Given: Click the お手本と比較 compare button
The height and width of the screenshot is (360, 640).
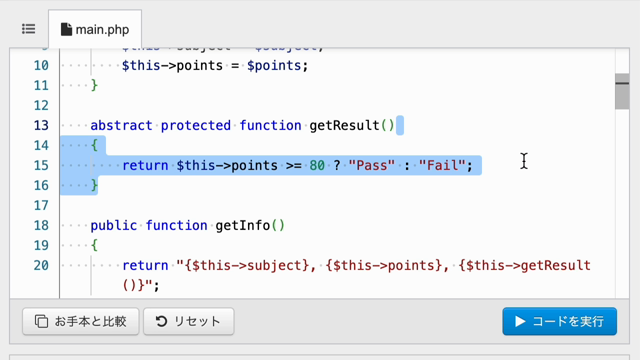Looking at the screenshot, I should point(80,322).
